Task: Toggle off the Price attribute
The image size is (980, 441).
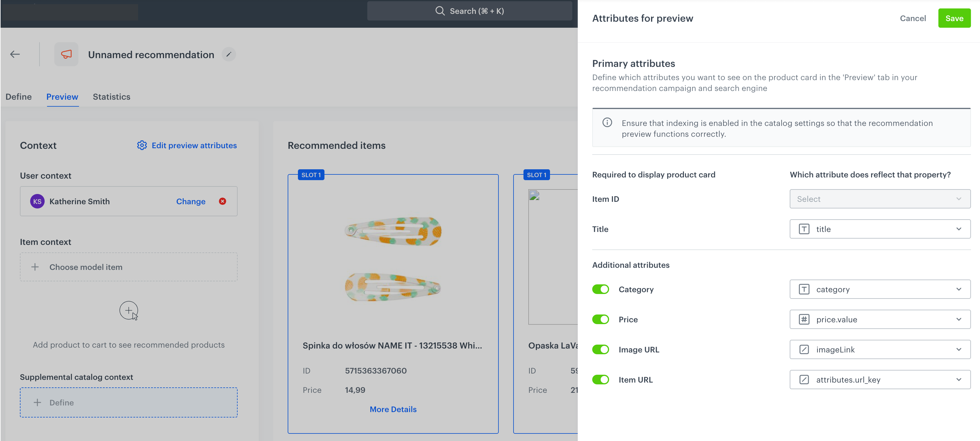Action: (600, 319)
